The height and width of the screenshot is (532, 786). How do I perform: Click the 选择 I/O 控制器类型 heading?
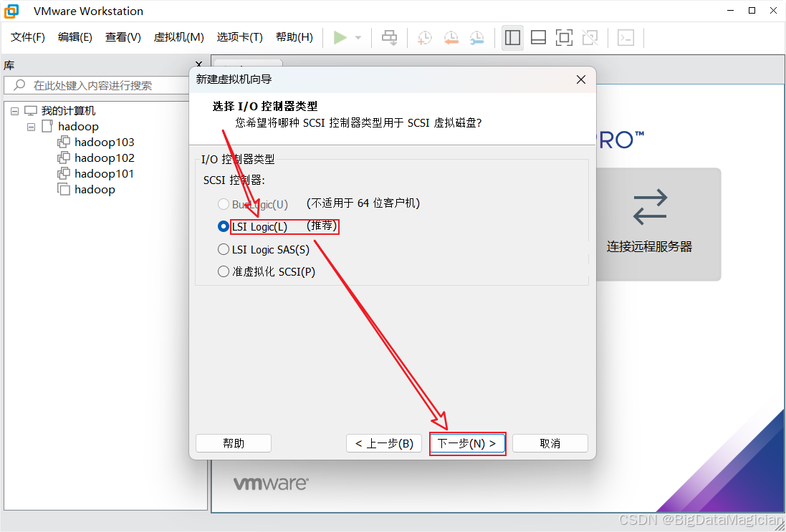[x=265, y=106]
